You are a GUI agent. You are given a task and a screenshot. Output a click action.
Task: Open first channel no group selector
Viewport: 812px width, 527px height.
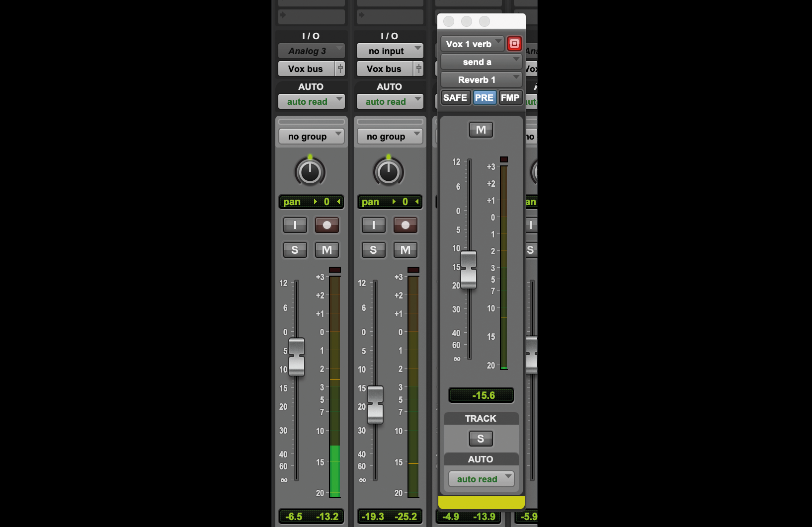pyautogui.click(x=311, y=136)
